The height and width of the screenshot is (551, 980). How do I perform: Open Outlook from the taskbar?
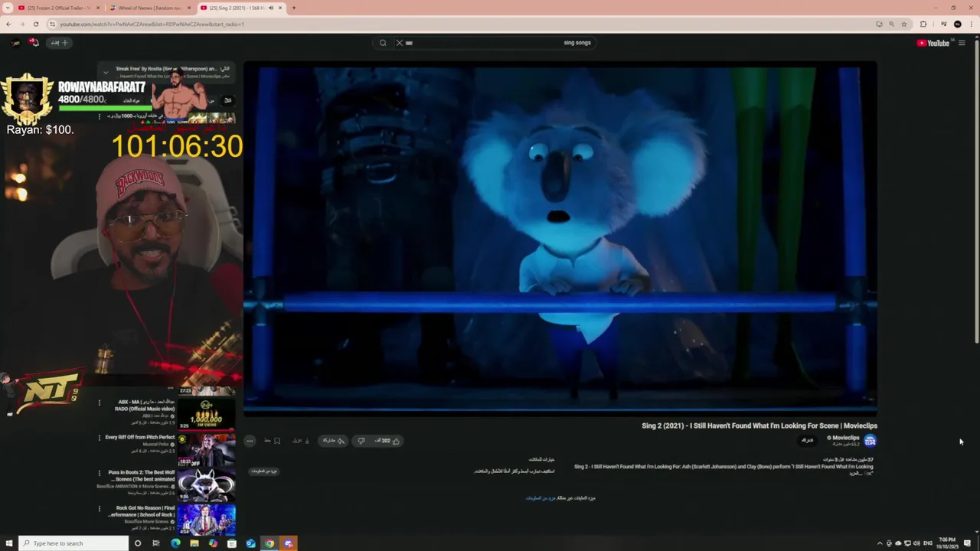point(250,543)
